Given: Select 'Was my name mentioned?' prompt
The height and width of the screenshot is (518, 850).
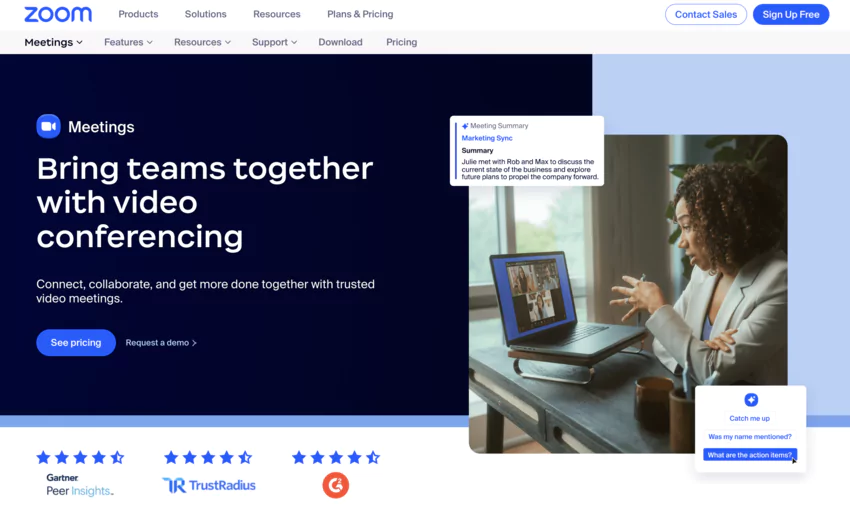Looking at the screenshot, I should pos(750,436).
